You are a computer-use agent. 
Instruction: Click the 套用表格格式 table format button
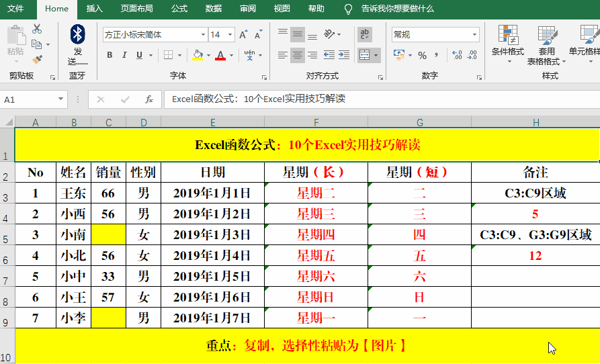(546, 45)
